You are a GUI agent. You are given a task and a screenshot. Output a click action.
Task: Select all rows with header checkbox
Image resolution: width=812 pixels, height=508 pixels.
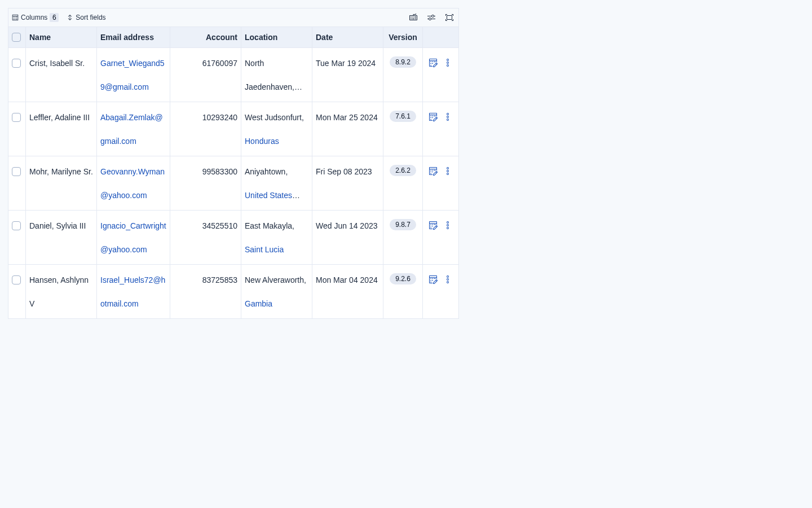[16, 37]
